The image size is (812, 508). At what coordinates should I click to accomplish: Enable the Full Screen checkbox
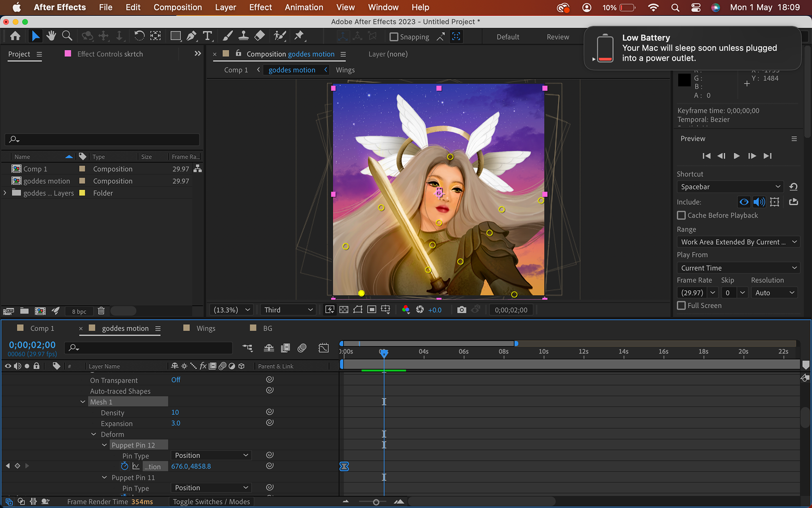click(x=681, y=306)
